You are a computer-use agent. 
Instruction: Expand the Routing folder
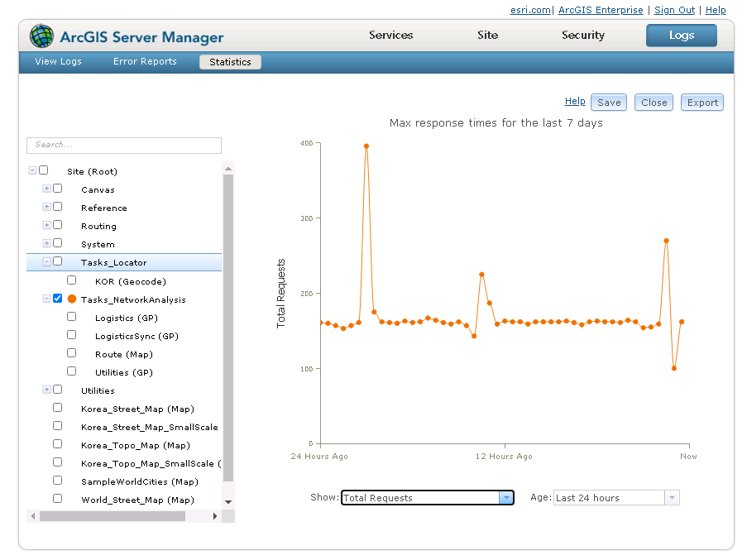coord(46,224)
